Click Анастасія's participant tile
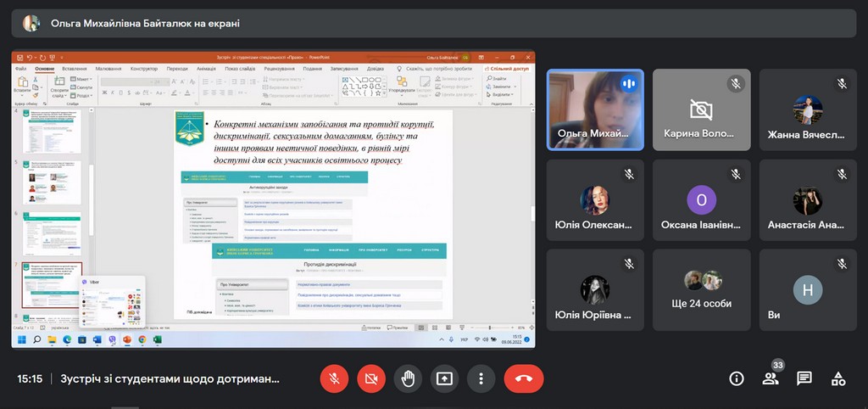This screenshot has width=868, height=409. (807, 199)
